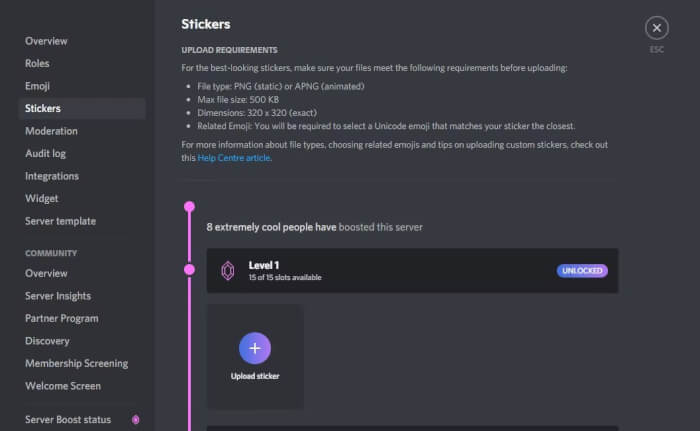Open the Integrations page

coord(52,176)
